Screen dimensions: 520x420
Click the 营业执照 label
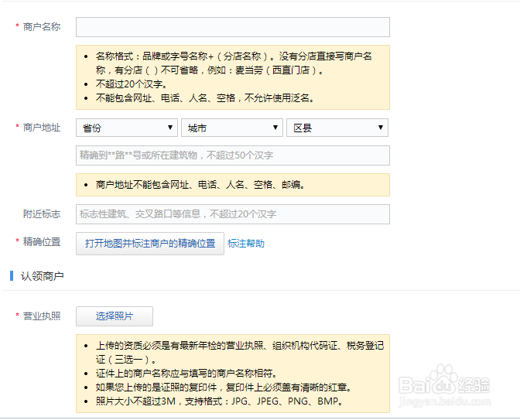click(42, 316)
